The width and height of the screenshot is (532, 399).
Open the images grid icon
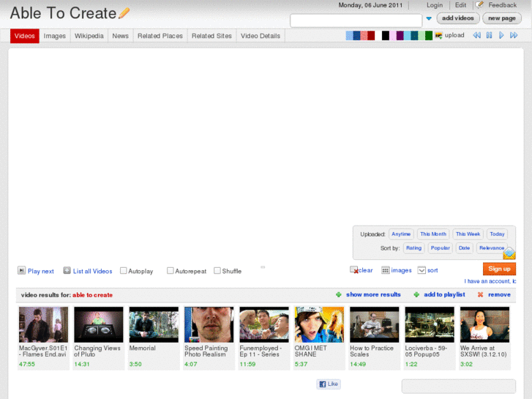coord(386,270)
